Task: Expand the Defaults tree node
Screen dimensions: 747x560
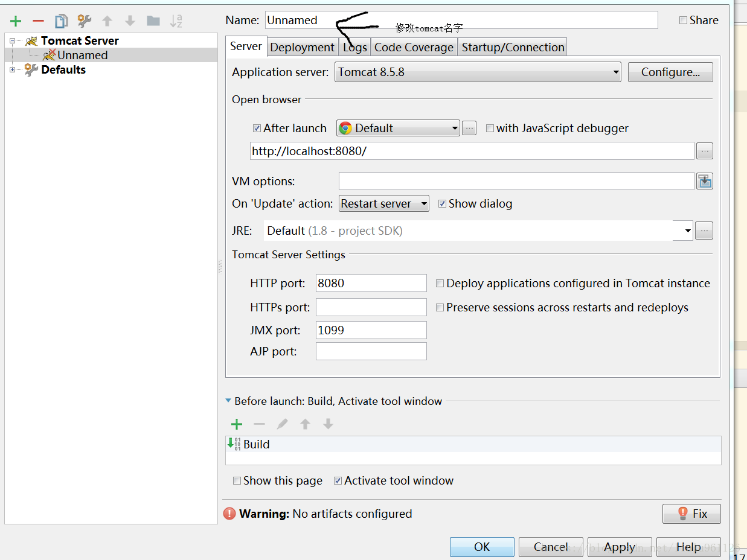Action: 12,70
